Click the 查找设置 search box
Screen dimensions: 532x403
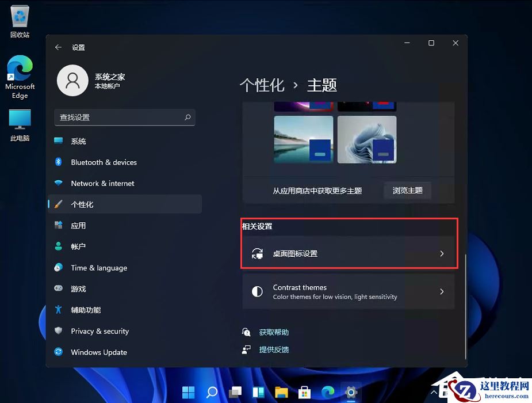[124, 117]
